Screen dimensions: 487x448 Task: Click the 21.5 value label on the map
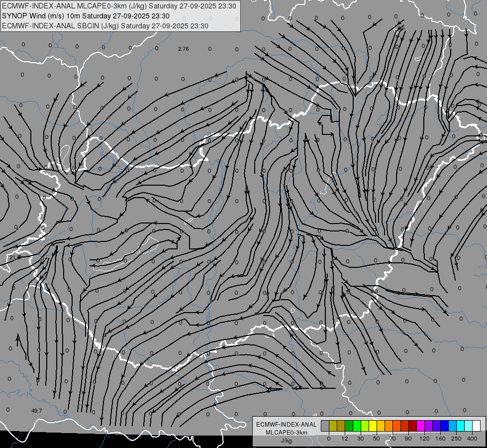[x=14, y=257]
